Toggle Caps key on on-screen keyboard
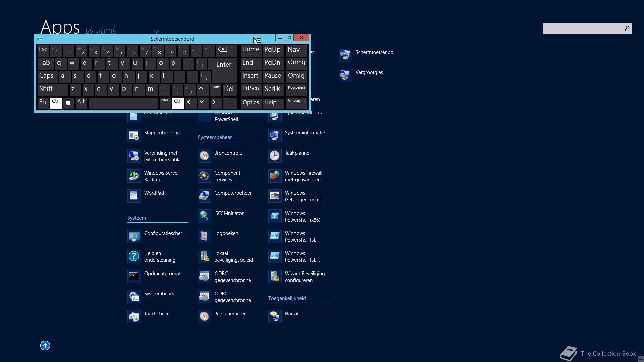Screen dimensions: 644x362 point(47,77)
